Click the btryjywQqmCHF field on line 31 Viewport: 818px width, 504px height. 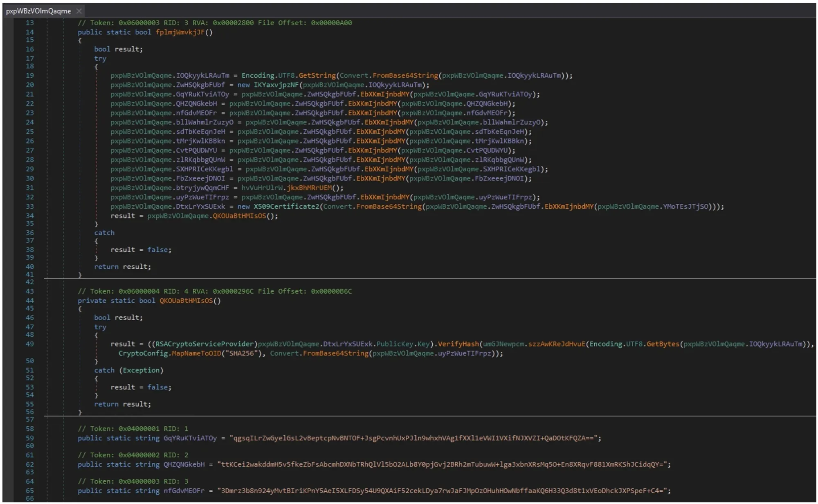[x=202, y=188]
